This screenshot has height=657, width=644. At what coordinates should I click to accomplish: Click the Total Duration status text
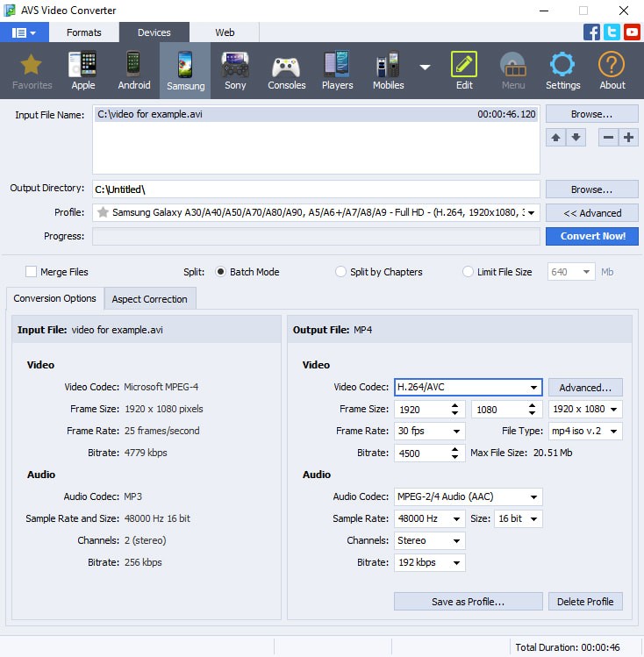[568, 647]
